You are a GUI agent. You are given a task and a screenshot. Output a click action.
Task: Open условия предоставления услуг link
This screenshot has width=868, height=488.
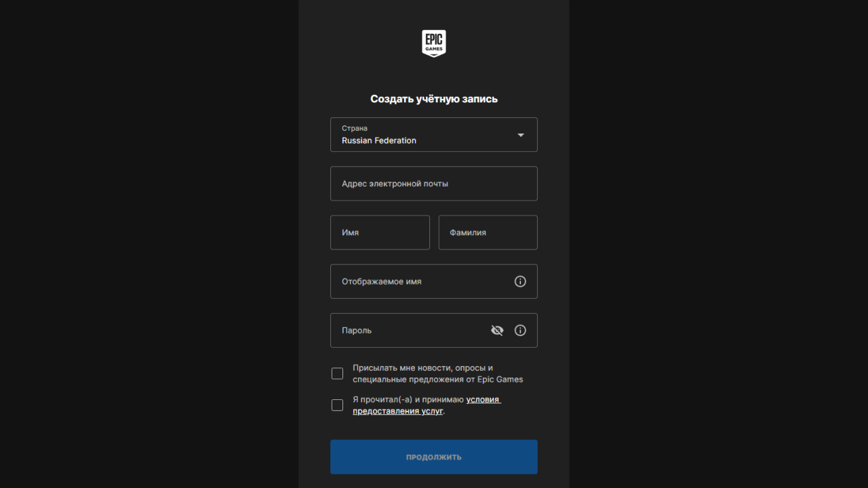tap(427, 405)
